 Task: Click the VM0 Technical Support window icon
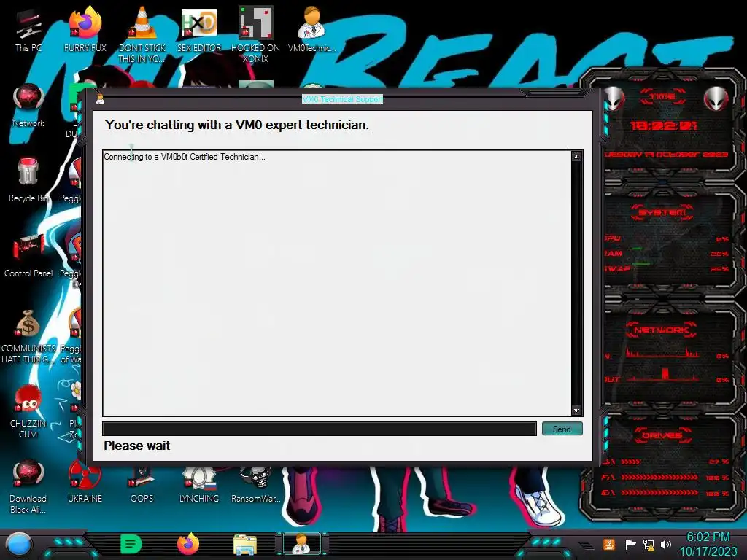click(x=100, y=99)
